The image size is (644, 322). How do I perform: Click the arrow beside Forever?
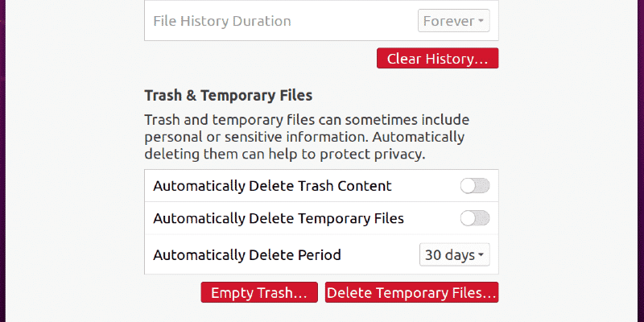482,21
